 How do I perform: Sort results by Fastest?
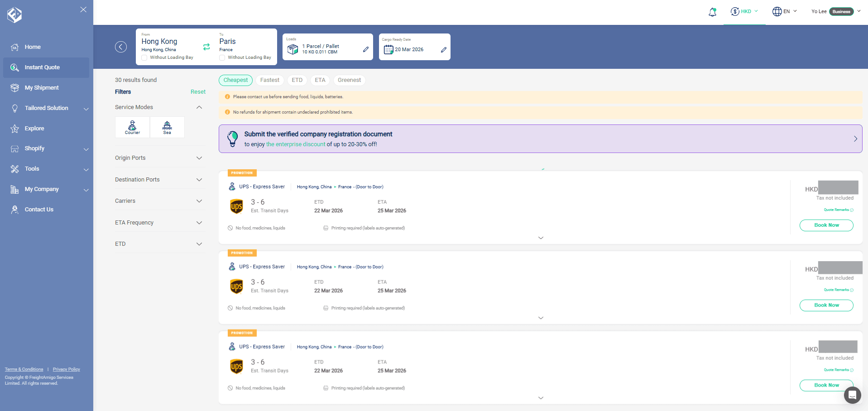pos(270,80)
